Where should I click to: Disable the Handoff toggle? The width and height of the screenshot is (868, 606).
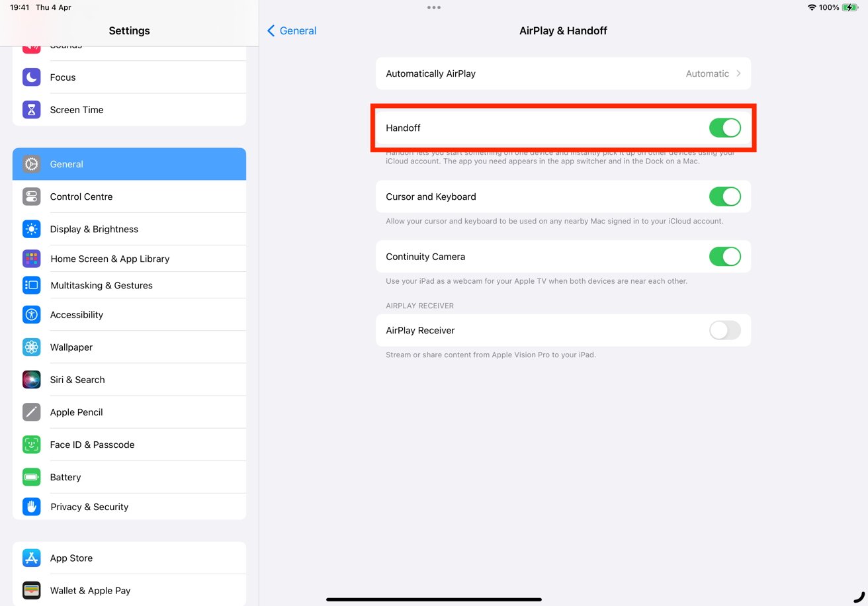724,128
